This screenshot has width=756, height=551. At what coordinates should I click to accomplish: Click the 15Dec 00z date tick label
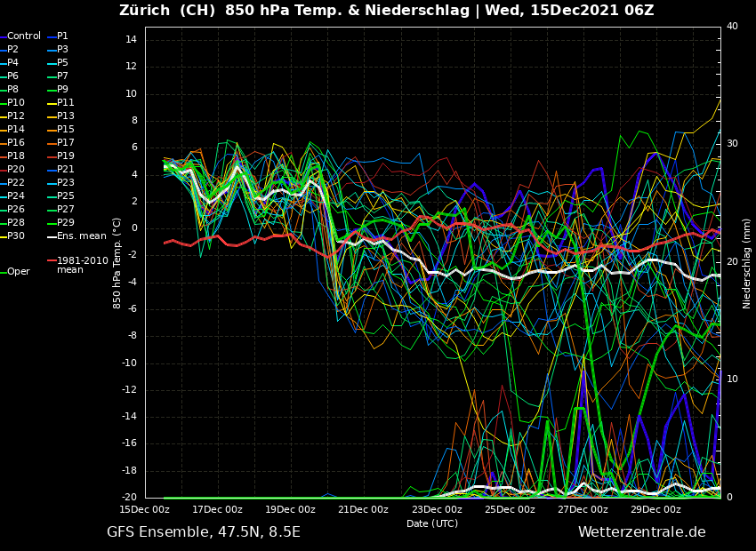pos(145,510)
